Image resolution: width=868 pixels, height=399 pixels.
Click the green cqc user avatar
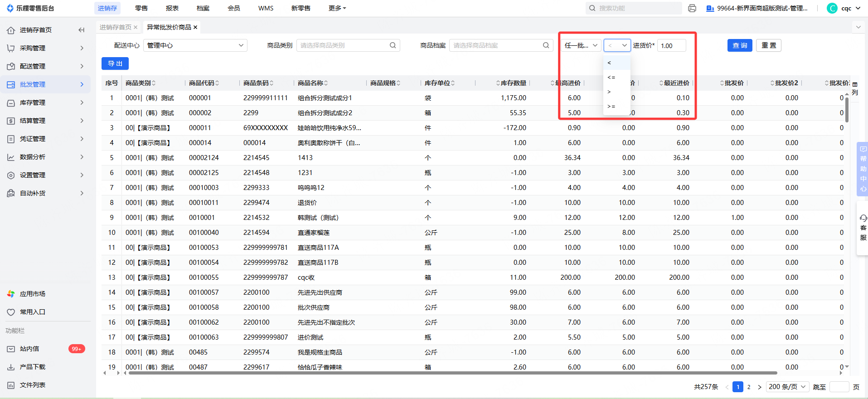tap(832, 8)
